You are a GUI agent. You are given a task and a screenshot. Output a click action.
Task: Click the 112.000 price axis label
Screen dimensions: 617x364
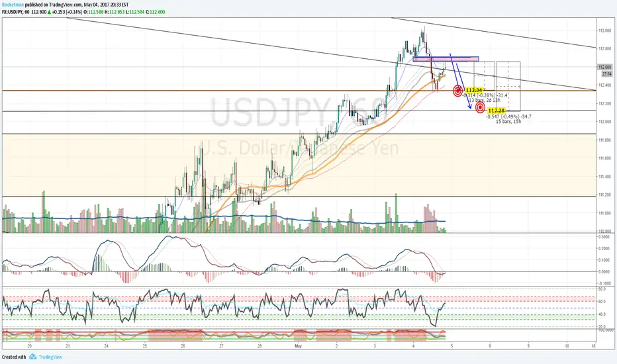pyautogui.click(x=605, y=122)
